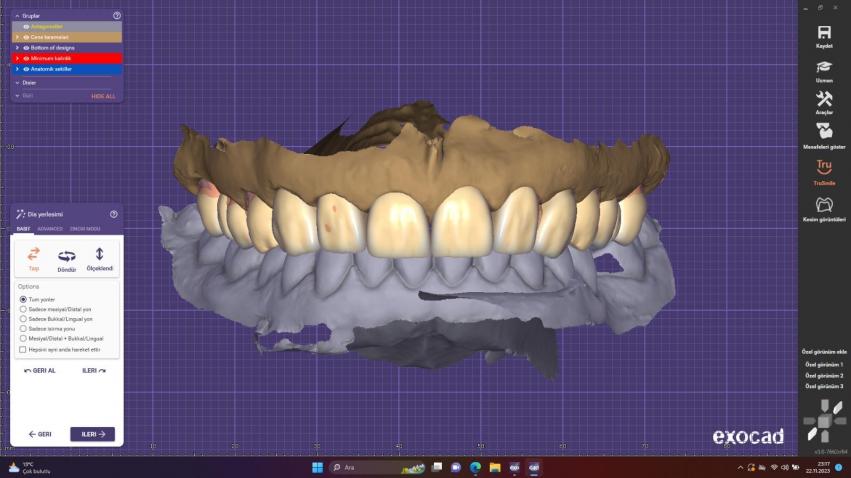Toggle visibility of Minimum kalınlık group
The height and width of the screenshot is (478, 851).
click(x=26, y=58)
